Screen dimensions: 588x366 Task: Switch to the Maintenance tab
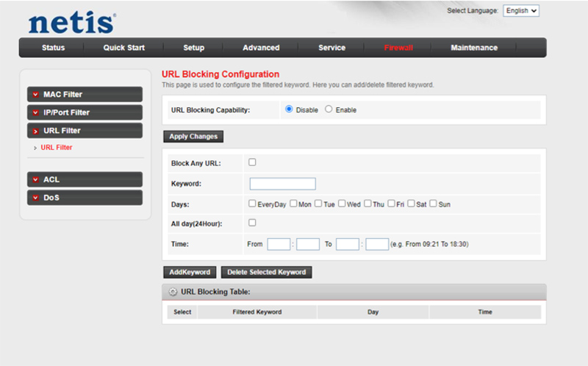click(x=474, y=48)
